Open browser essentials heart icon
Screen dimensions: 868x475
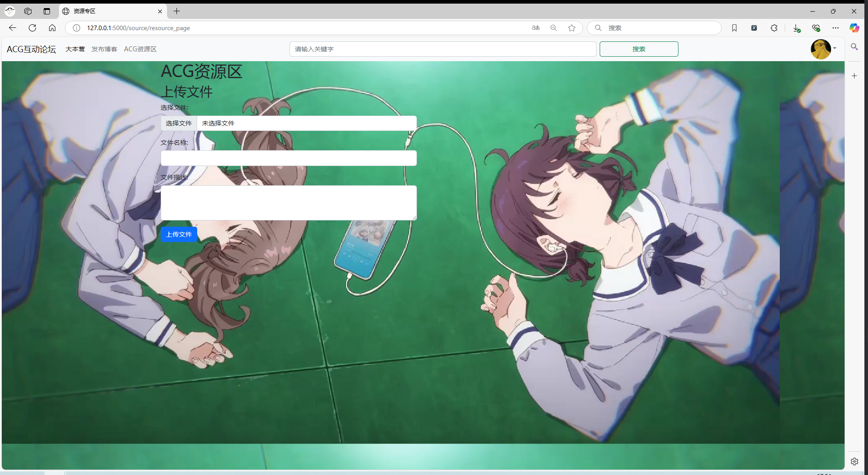coord(816,28)
